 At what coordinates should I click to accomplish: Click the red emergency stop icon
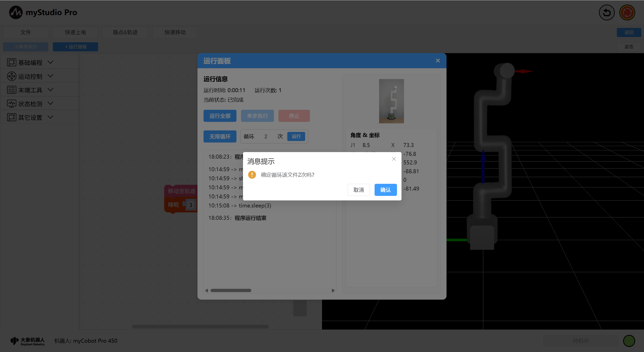(x=627, y=13)
